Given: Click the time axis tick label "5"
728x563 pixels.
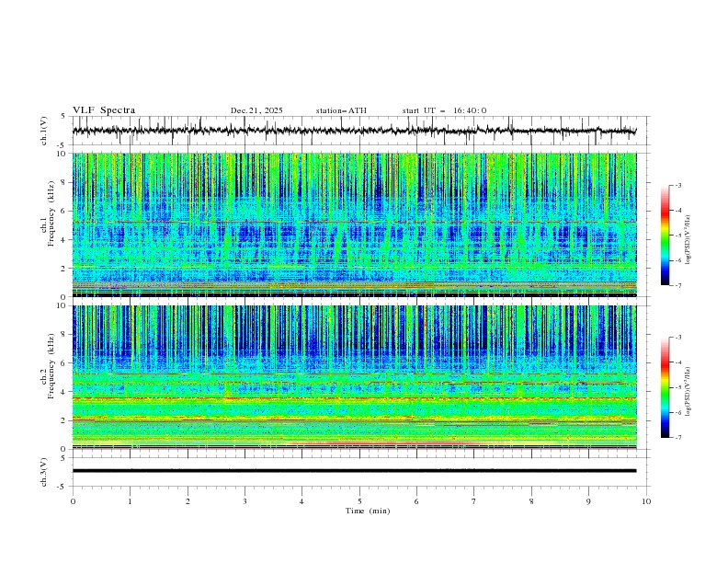Looking at the screenshot, I should pos(359,501).
